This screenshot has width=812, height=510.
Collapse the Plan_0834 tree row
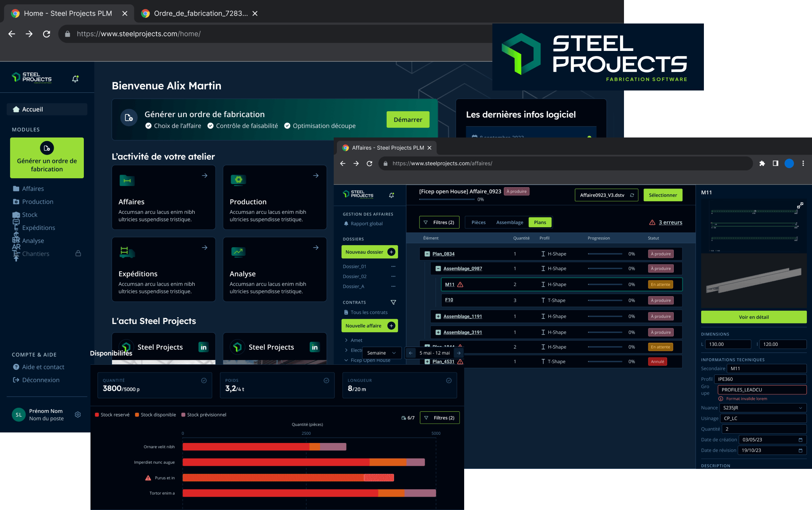click(x=427, y=254)
